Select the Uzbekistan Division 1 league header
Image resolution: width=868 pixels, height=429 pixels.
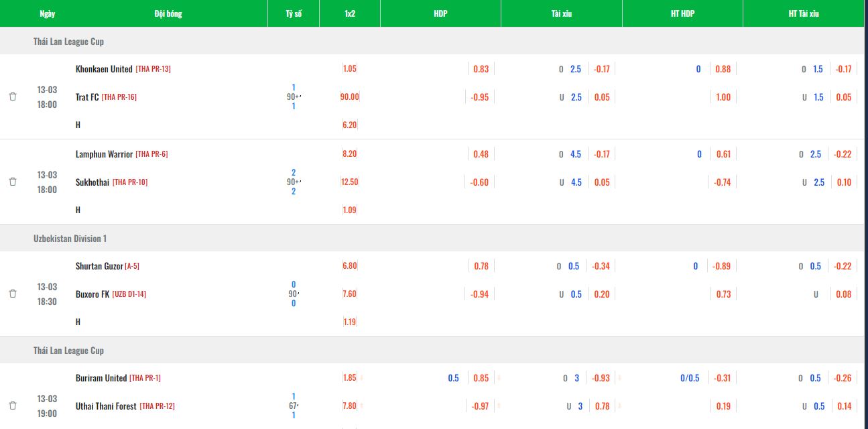pos(70,239)
